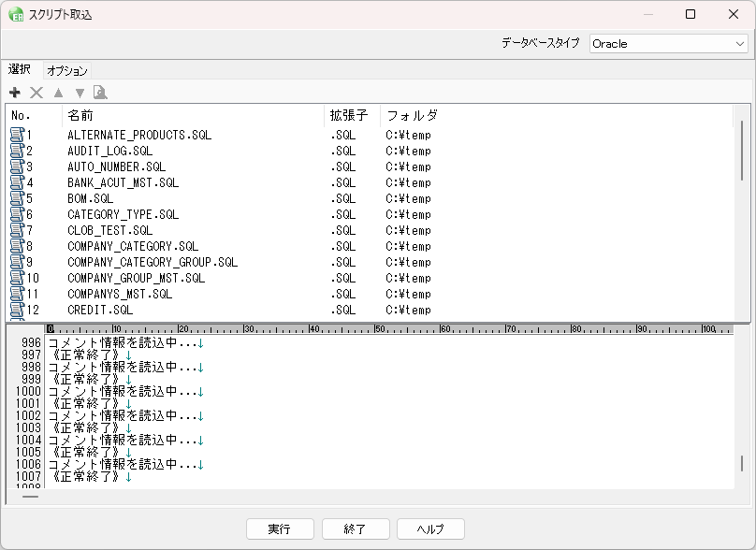Image resolution: width=756 pixels, height=550 pixels.
Task: Click the log pane vertical scrollbar thumb
Action: tap(742, 464)
